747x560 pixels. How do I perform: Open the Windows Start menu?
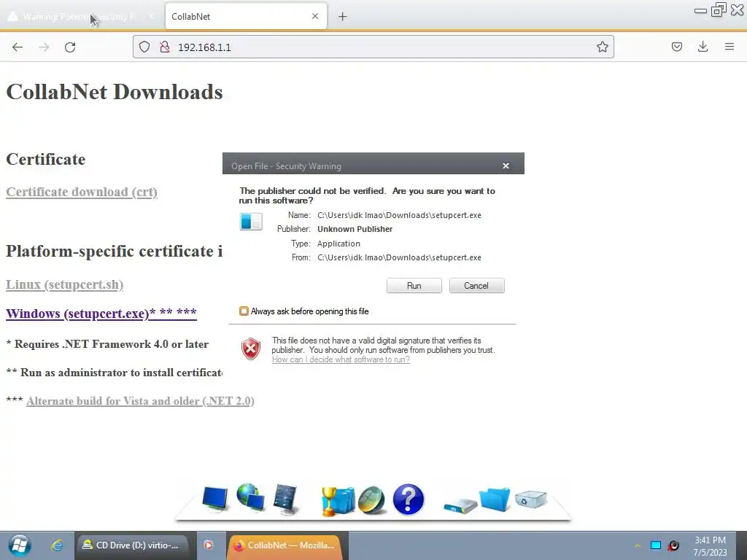click(x=20, y=545)
